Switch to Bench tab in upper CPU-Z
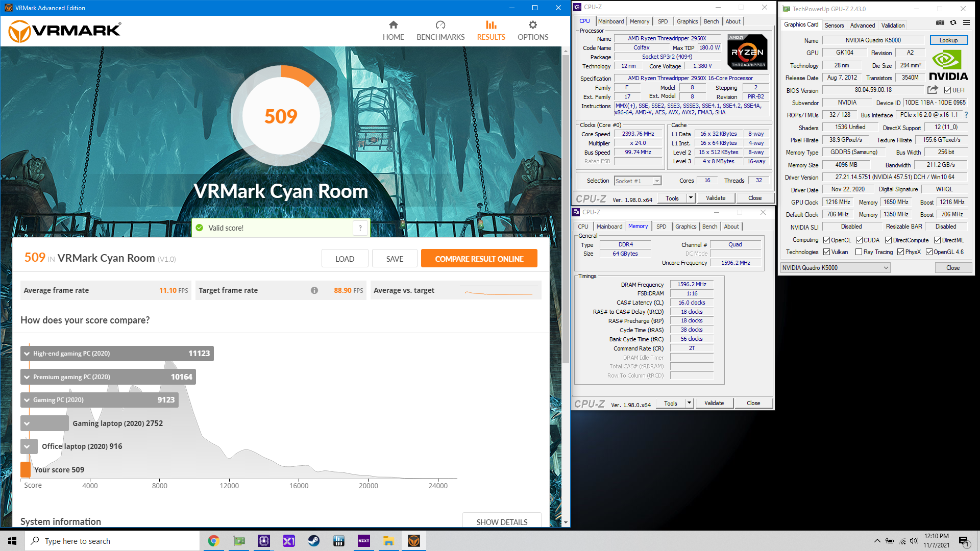The image size is (980, 551). click(x=711, y=21)
